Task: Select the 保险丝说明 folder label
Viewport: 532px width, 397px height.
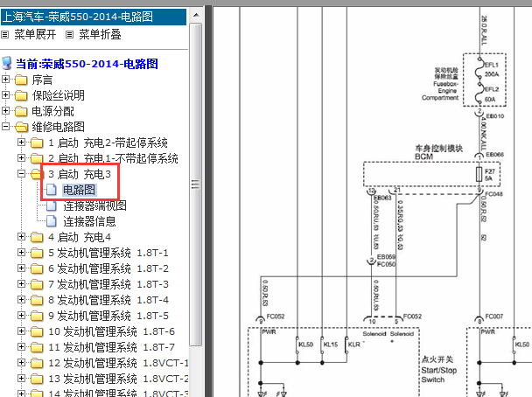Action: (58, 95)
